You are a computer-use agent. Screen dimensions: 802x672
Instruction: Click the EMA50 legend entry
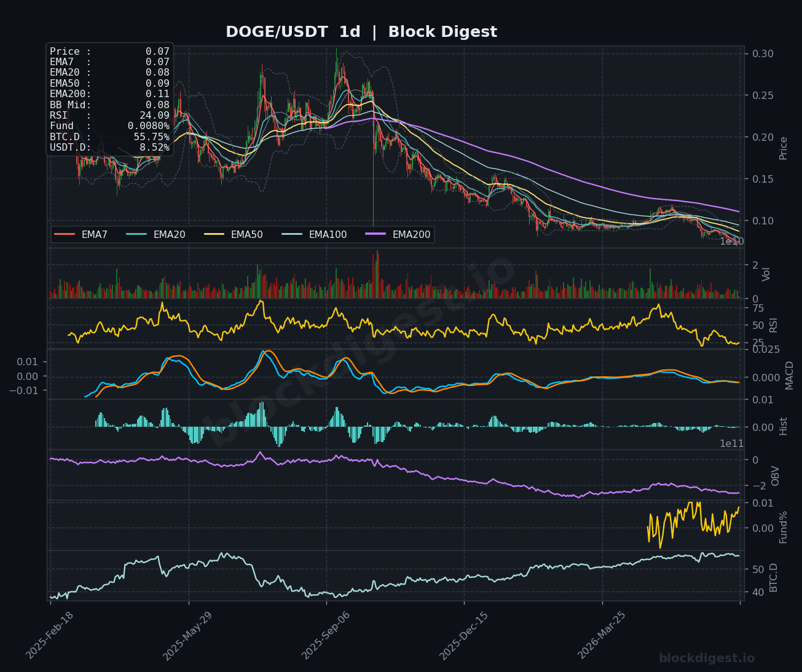click(234, 234)
